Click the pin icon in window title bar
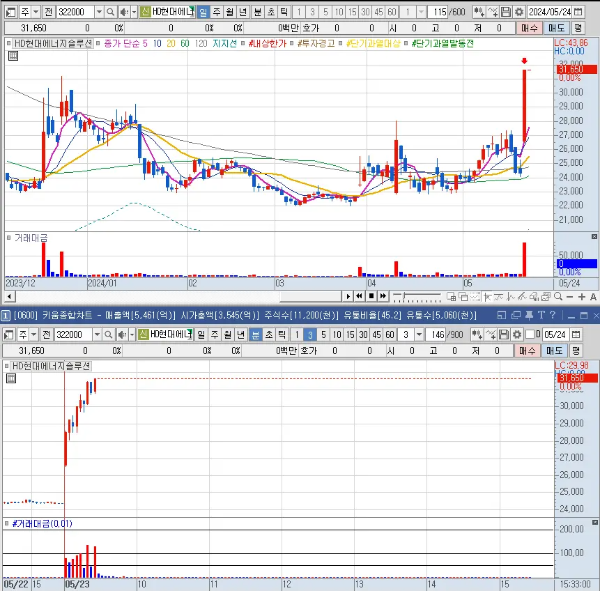Image resolution: width=600 pixels, height=591 pixels. tap(529, 315)
